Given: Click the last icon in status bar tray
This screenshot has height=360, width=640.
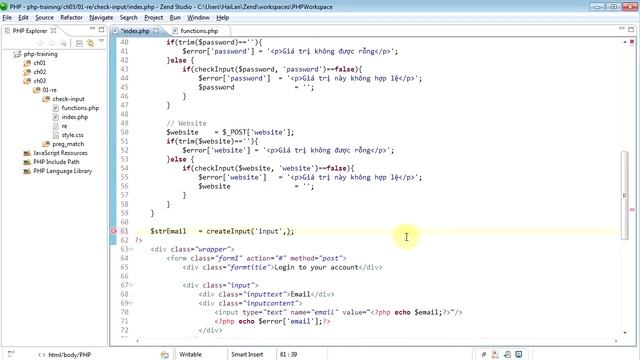Looking at the screenshot, I should coord(518,354).
